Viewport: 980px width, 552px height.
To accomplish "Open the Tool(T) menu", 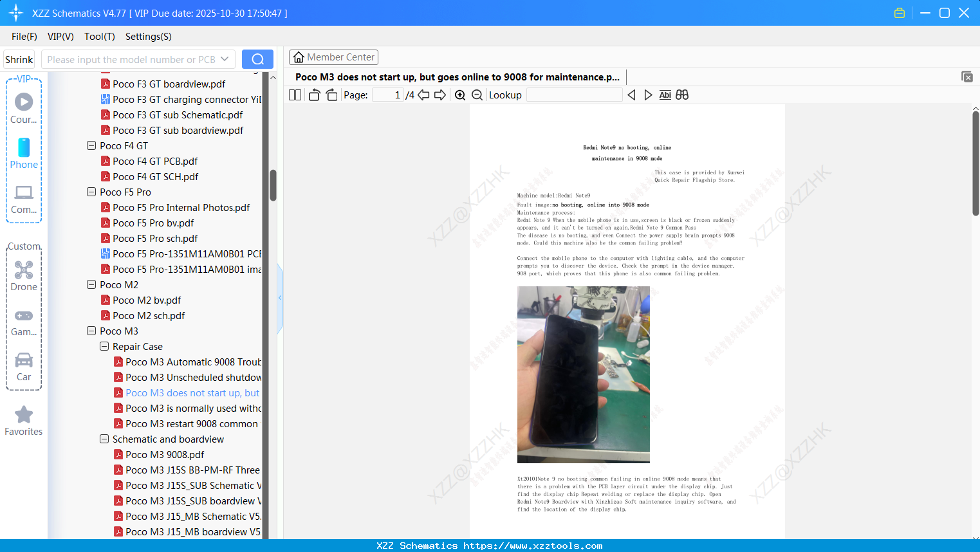I will tap(99, 37).
